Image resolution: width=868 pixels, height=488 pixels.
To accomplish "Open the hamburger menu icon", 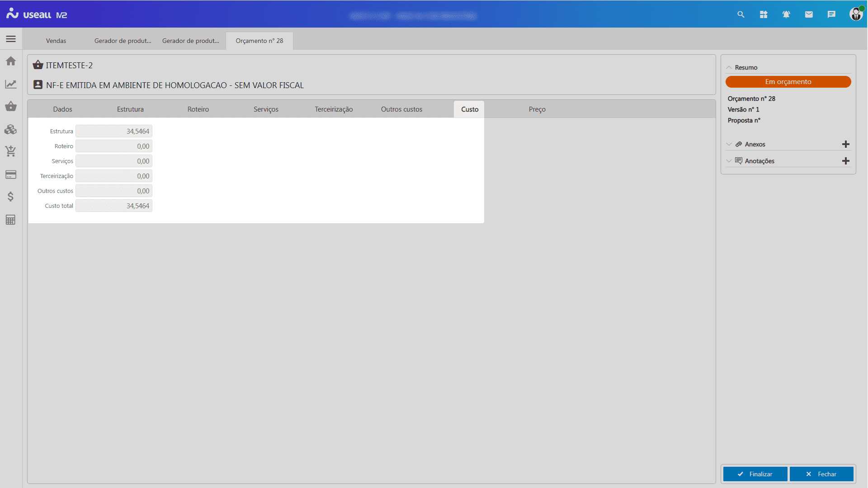I will (11, 39).
